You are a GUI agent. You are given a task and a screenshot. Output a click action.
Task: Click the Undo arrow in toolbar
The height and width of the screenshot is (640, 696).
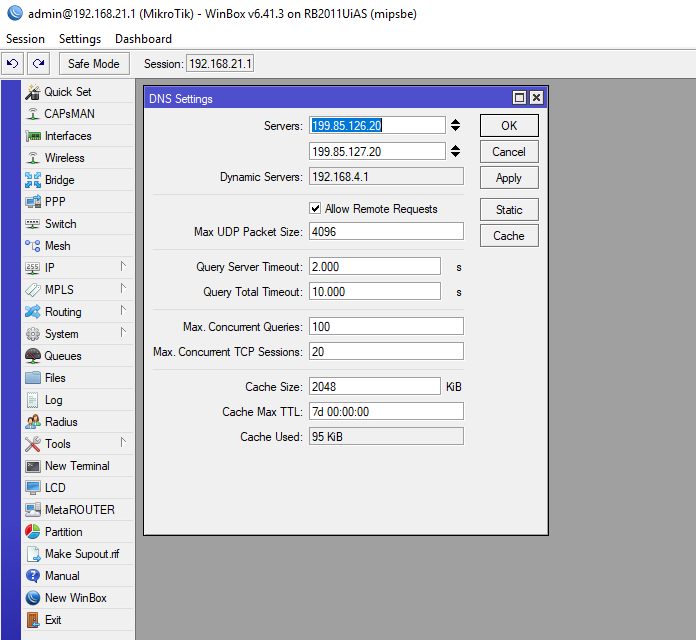point(12,64)
